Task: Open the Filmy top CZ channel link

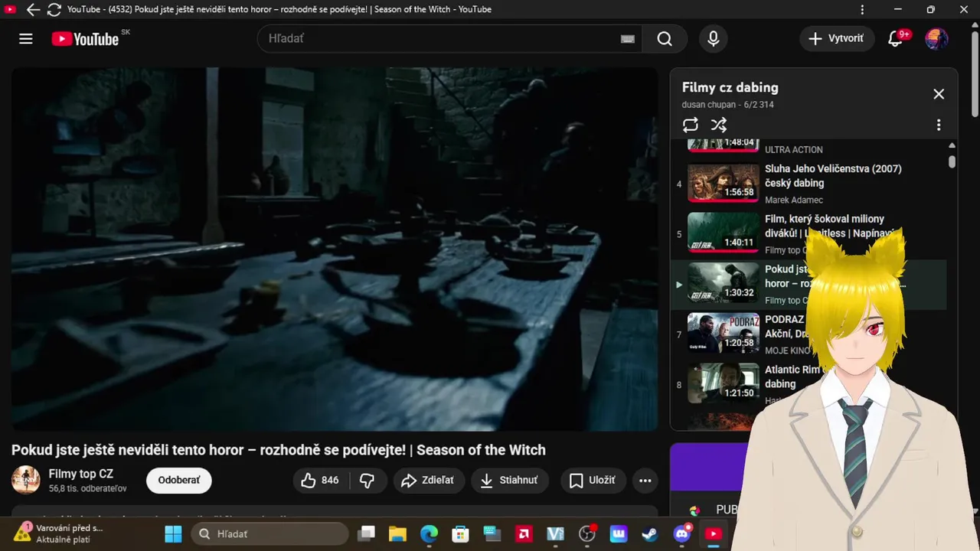Action: [x=80, y=474]
